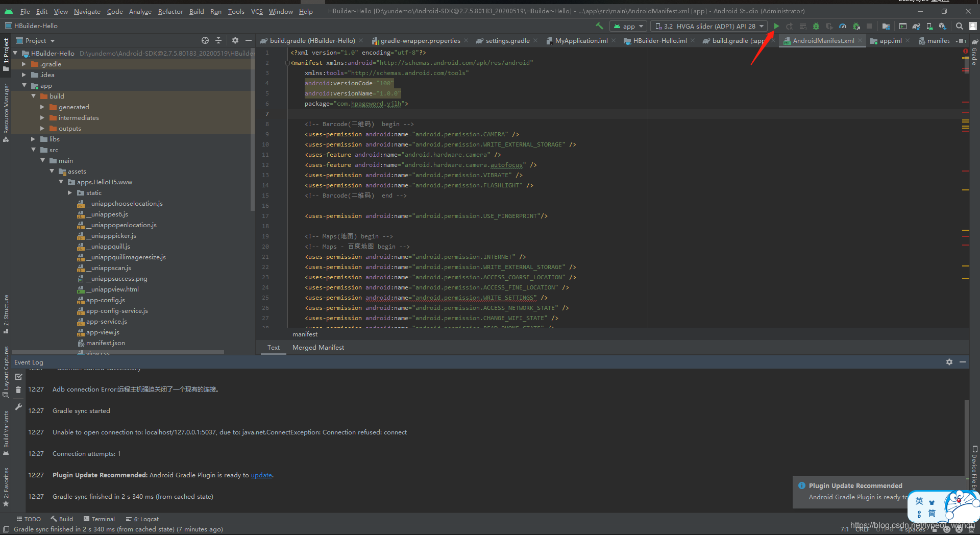
Task: Click Sync Project with Gradle Files icon
Action: (x=916, y=26)
